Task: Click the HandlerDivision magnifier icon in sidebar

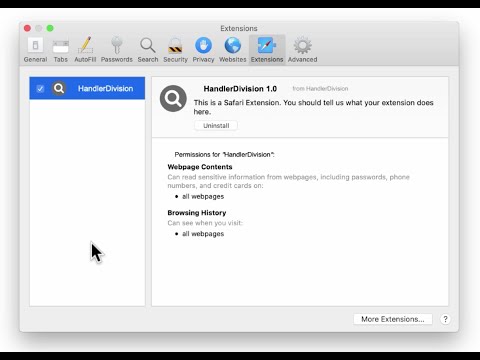Action: [x=59, y=88]
